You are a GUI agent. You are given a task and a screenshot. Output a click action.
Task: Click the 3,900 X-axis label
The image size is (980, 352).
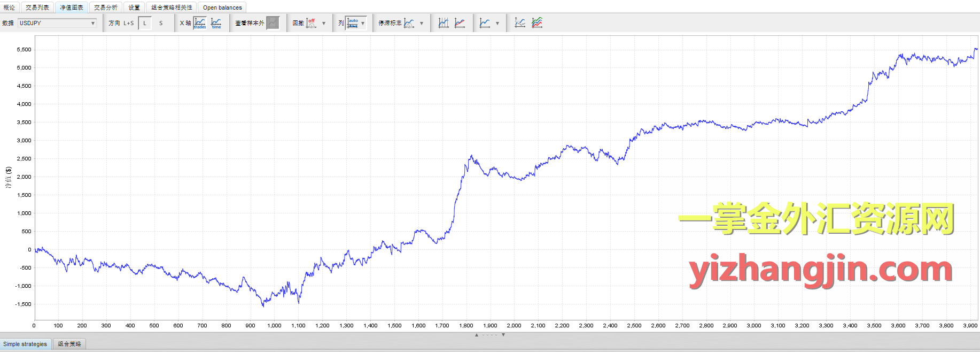pyautogui.click(x=970, y=325)
